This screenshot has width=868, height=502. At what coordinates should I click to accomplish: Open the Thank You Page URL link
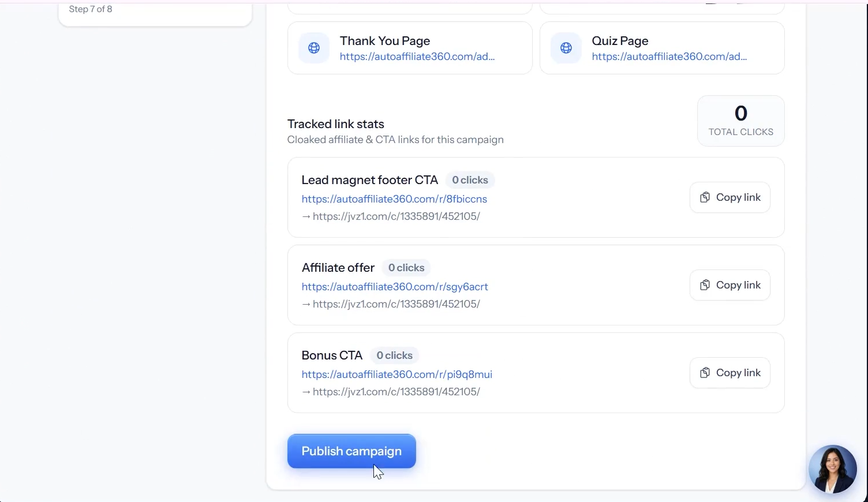tap(417, 57)
